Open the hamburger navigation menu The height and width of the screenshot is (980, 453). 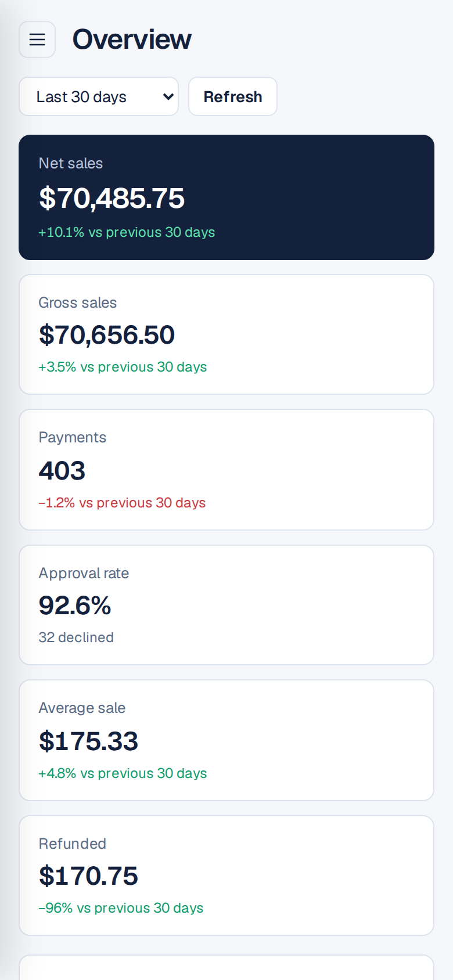pyautogui.click(x=37, y=39)
